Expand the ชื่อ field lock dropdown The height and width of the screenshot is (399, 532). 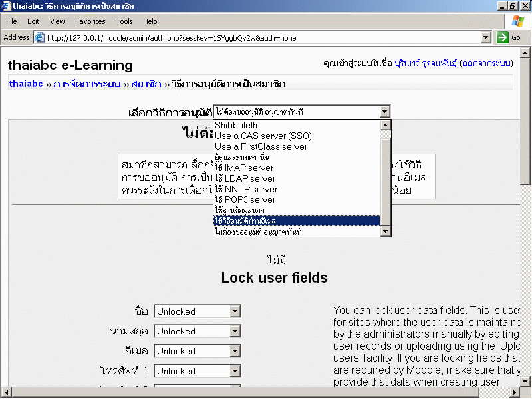(235, 311)
